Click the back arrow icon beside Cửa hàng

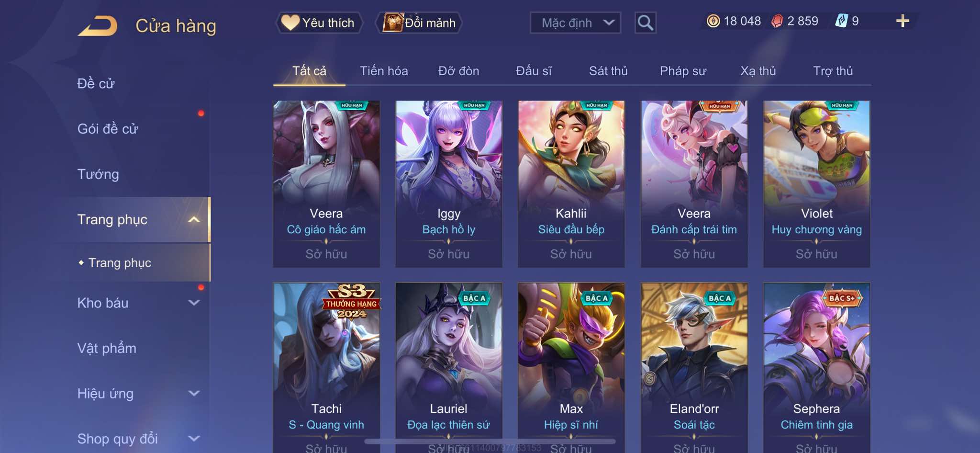98,26
